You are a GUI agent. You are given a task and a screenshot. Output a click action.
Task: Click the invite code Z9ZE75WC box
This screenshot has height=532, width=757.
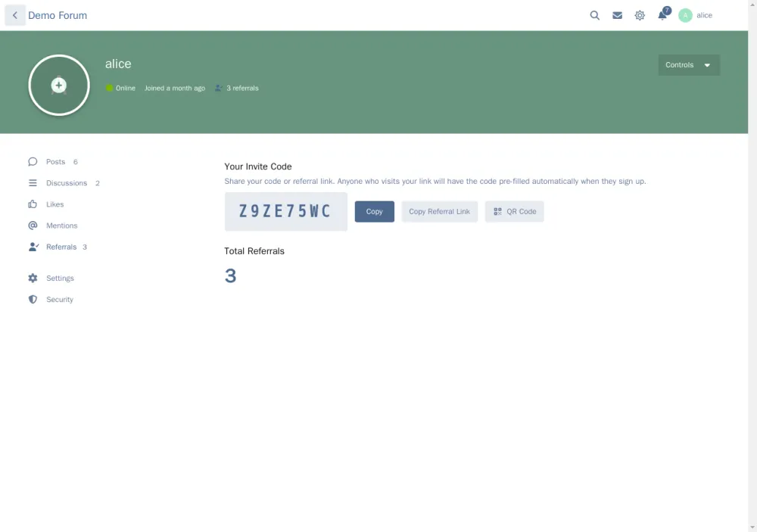pyautogui.click(x=286, y=211)
